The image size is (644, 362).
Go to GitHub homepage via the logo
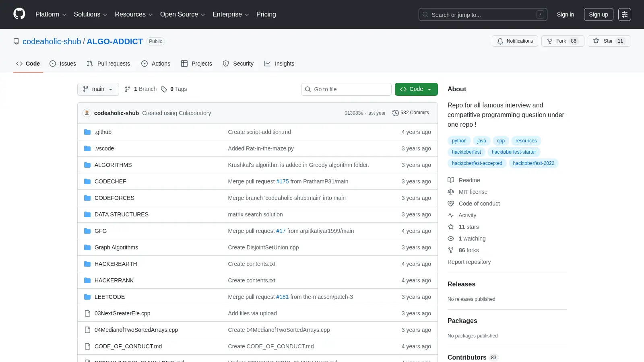tap(19, 14)
